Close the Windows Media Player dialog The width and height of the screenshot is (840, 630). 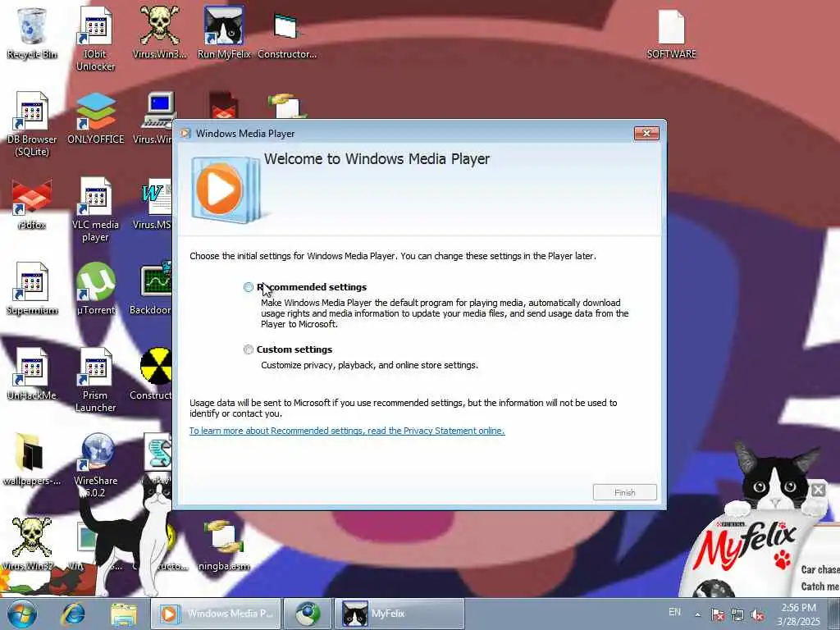(x=646, y=134)
